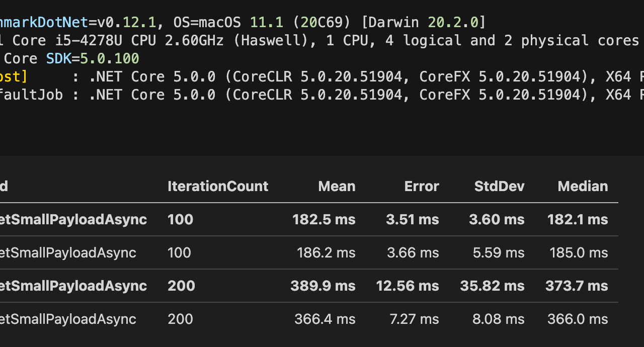Select the 12.56 ms error cell
The image size is (644, 347).
point(408,286)
